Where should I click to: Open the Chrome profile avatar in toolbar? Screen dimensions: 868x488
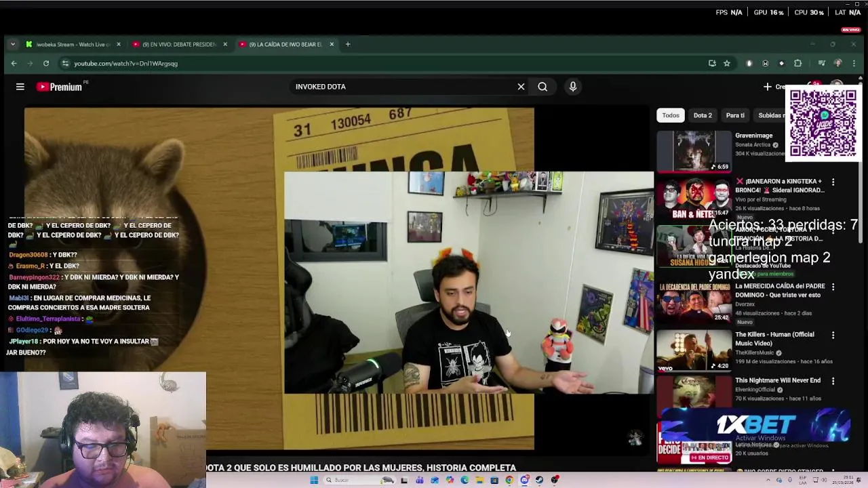click(838, 63)
